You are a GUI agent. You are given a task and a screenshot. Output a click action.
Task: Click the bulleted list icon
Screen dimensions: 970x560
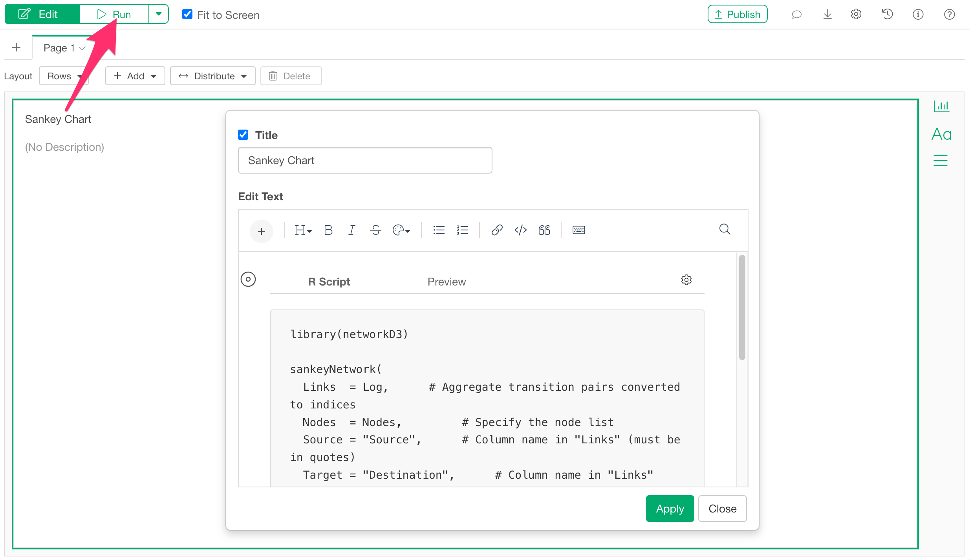[439, 230]
